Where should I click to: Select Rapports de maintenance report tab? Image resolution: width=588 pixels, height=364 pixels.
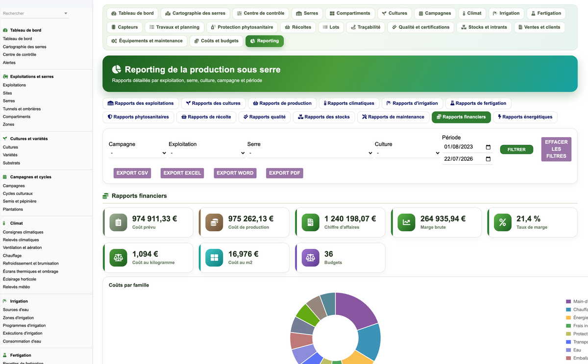tap(393, 117)
